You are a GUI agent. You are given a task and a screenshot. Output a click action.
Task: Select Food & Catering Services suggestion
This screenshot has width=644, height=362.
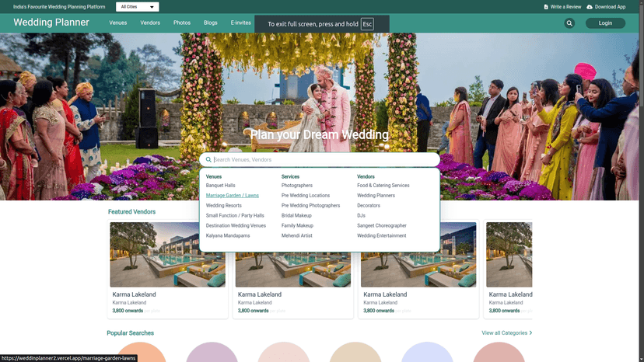coord(383,186)
